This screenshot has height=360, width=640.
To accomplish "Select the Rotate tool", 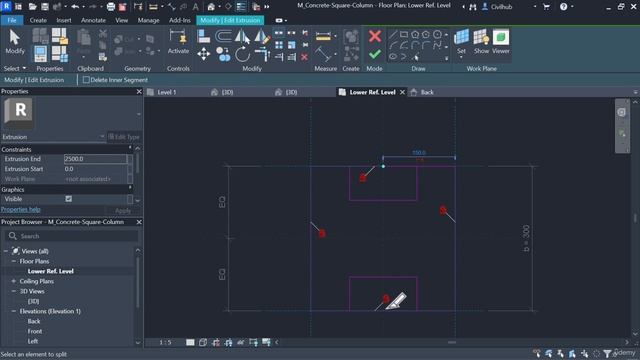I will [x=242, y=54].
